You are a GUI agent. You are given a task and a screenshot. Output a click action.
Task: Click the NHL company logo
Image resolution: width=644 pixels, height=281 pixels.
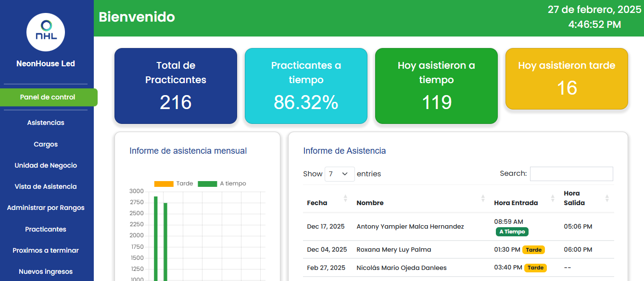(x=45, y=32)
